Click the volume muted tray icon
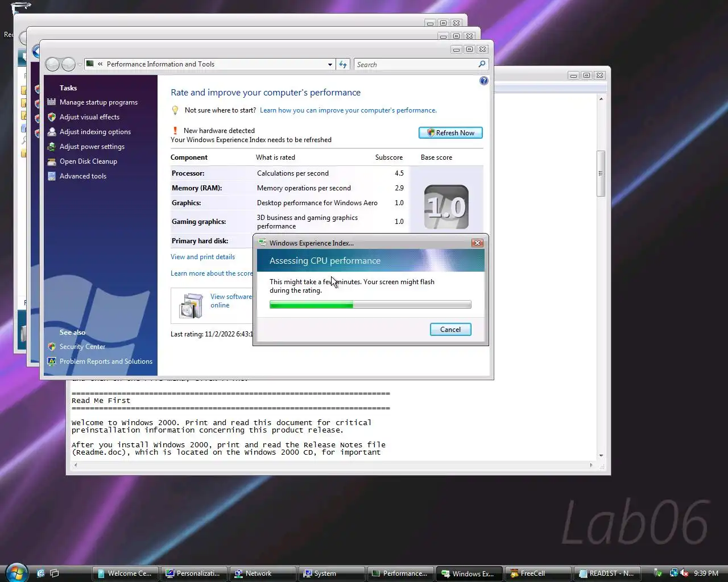The image size is (728, 582). [684, 573]
